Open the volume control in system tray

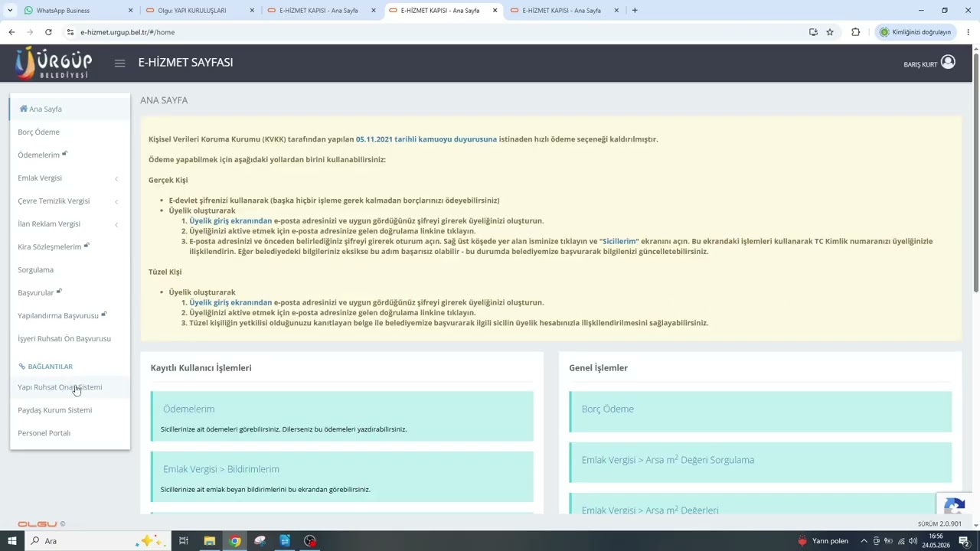pyautogui.click(x=914, y=541)
